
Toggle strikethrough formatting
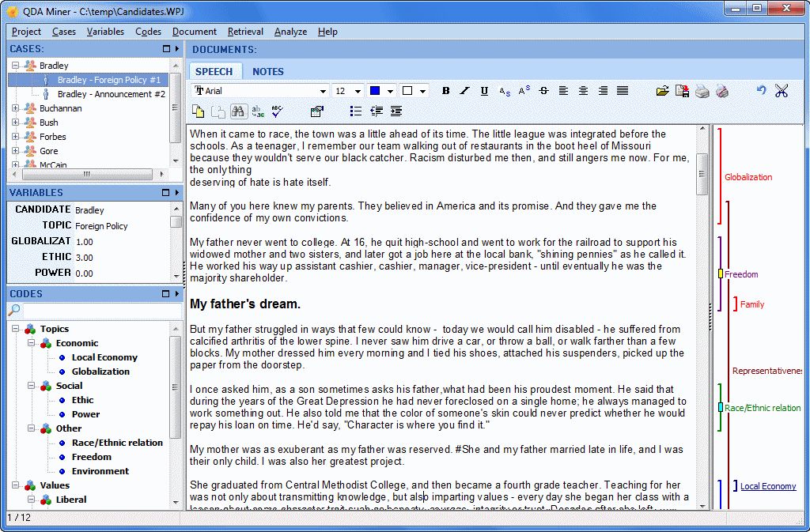(x=543, y=91)
